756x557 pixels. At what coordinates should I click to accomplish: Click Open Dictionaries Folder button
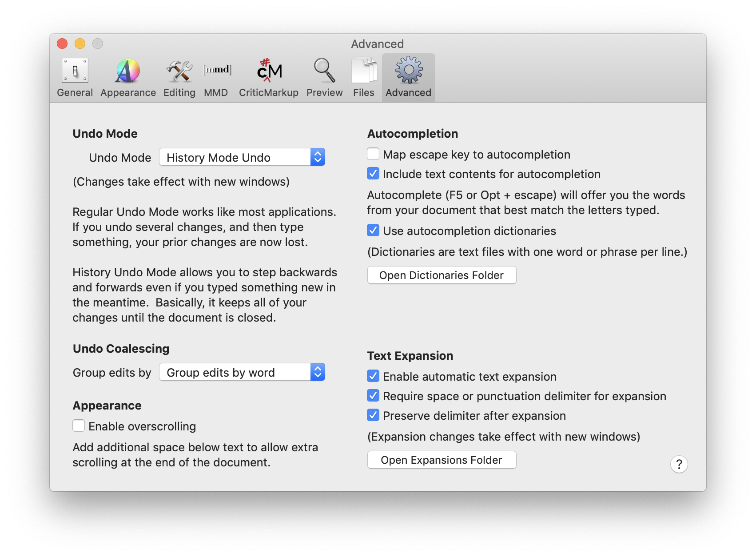(x=442, y=275)
